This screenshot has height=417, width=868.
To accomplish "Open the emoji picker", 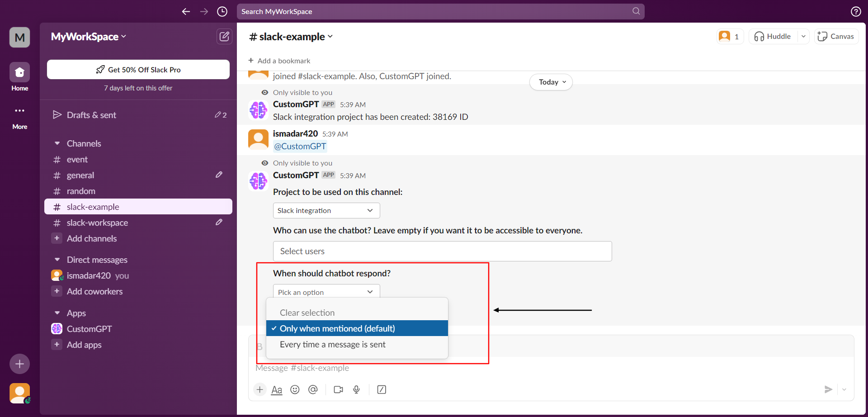I will coord(295,389).
